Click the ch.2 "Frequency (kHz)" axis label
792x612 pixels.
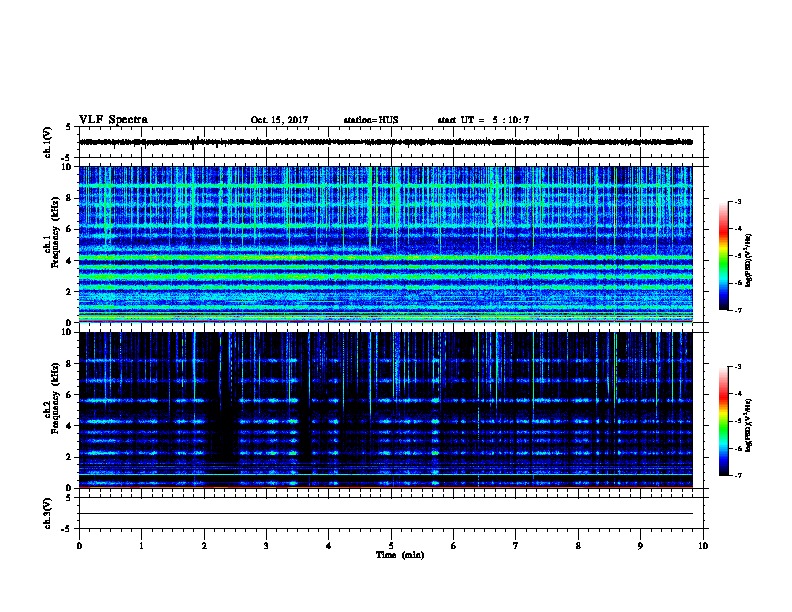tap(55, 398)
